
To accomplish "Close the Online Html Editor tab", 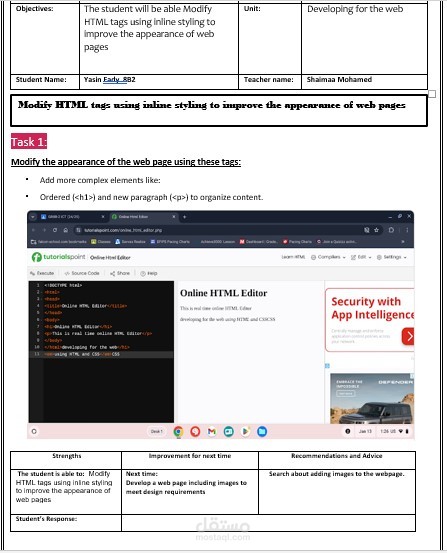I will pyautogui.click(x=174, y=217).
